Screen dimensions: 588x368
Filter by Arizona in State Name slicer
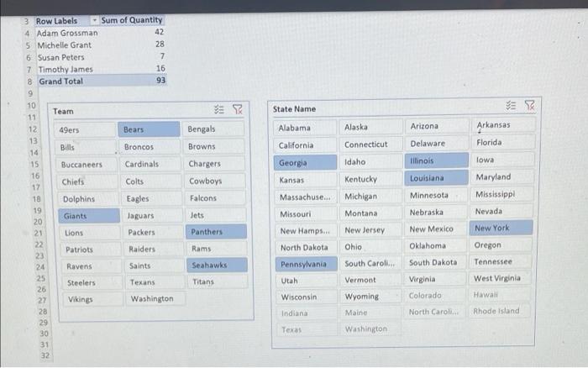[x=437, y=126]
